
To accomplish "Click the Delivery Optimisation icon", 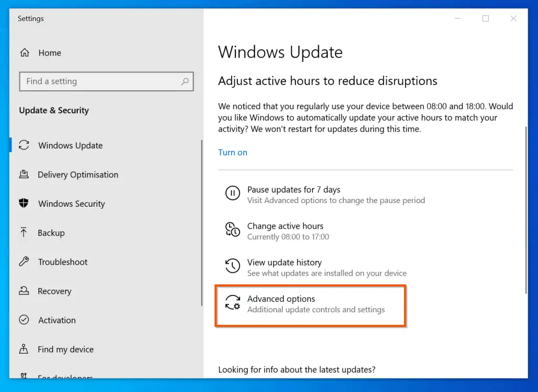I will pyautogui.click(x=24, y=174).
